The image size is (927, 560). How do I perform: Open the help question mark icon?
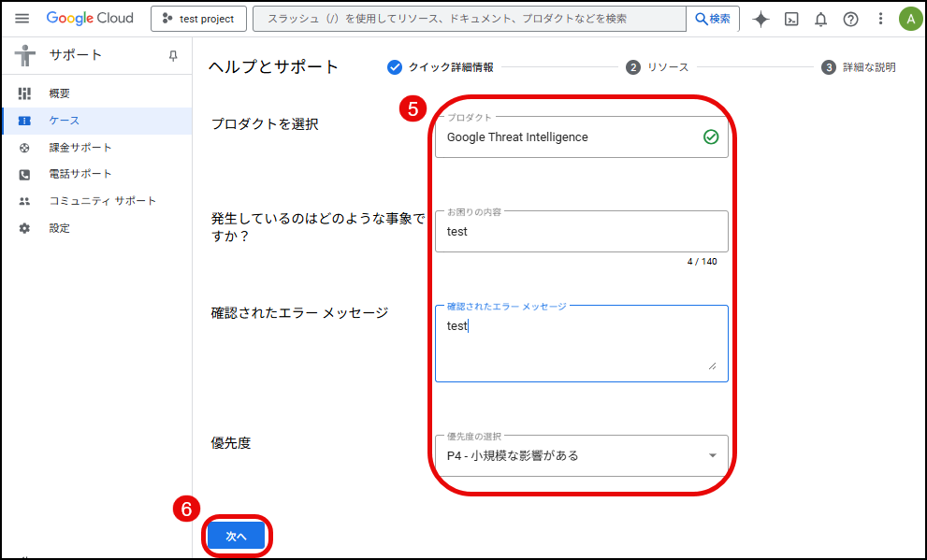tap(850, 19)
